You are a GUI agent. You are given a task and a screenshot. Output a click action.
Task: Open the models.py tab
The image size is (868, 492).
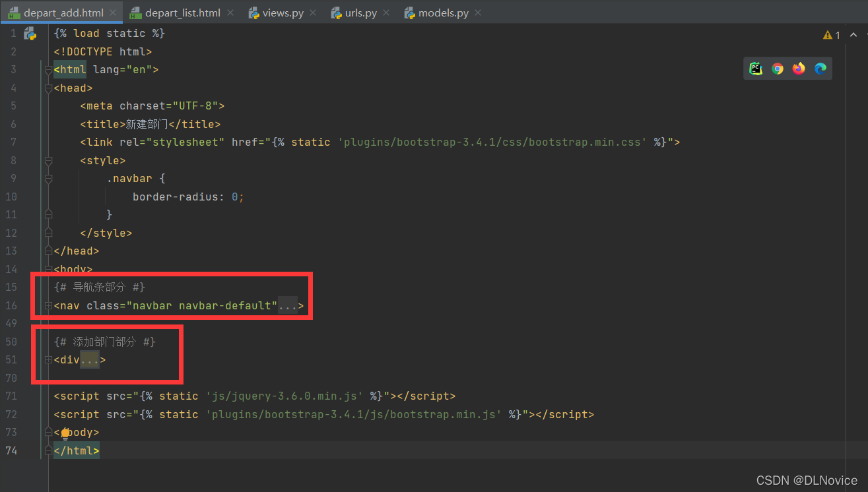444,13
